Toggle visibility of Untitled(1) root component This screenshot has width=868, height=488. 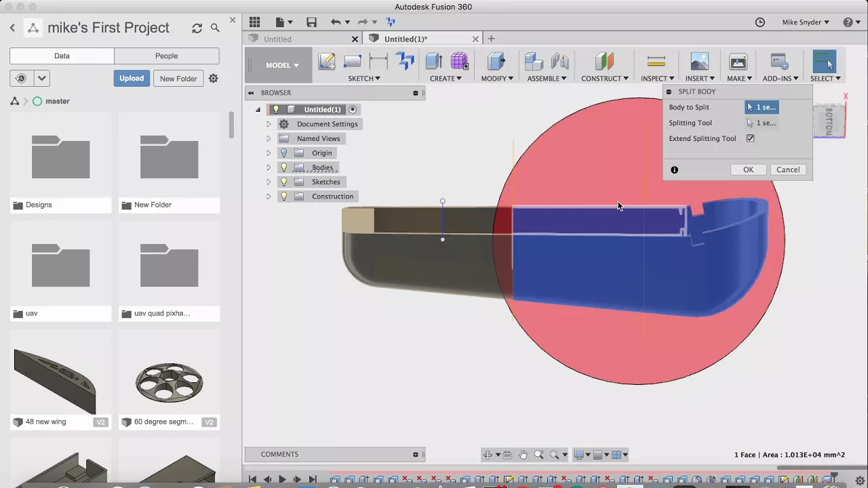pos(275,110)
